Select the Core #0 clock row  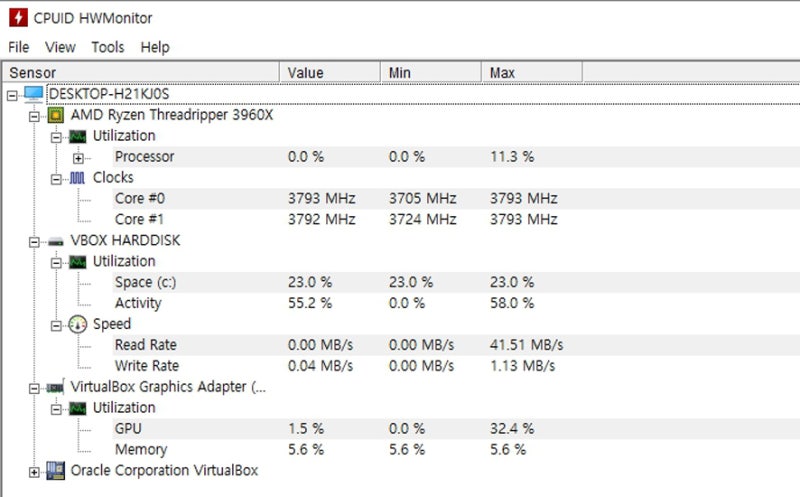click(x=143, y=199)
